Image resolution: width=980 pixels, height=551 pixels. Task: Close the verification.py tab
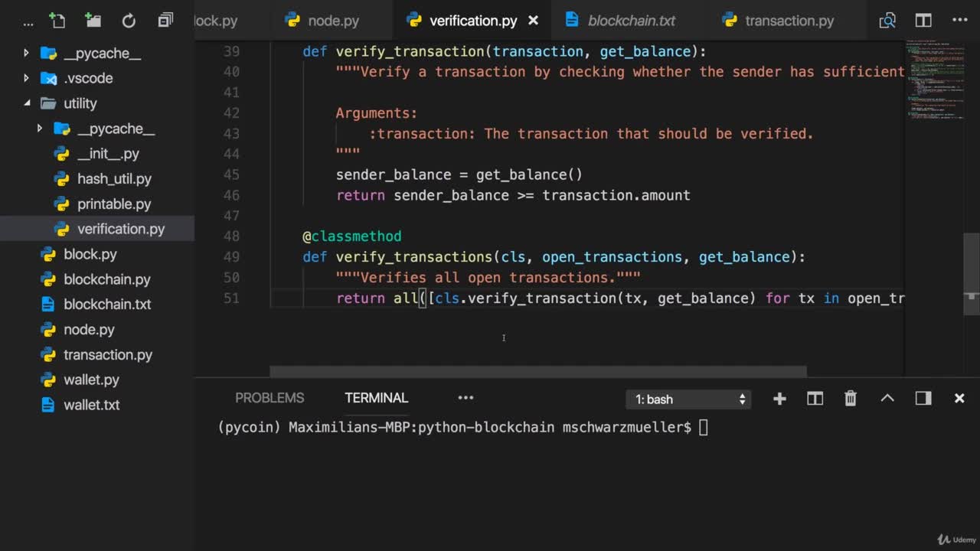pos(534,21)
